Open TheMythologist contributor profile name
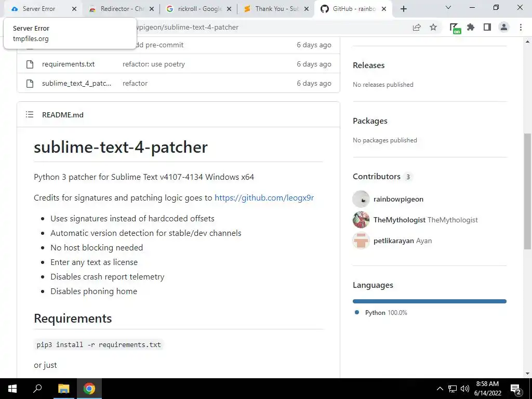The width and height of the screenshot is (532, 399). [x=400, y=220]
